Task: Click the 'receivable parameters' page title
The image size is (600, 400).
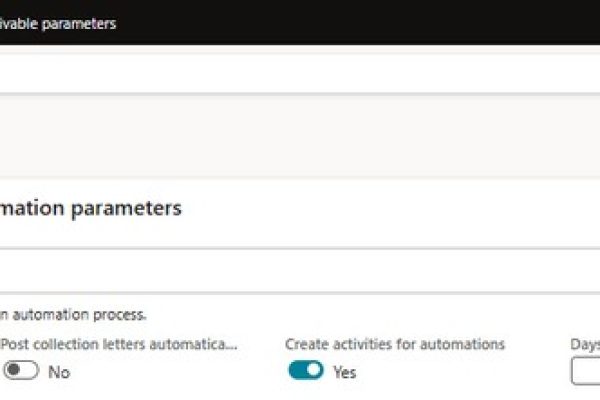Action: [58, 23]
